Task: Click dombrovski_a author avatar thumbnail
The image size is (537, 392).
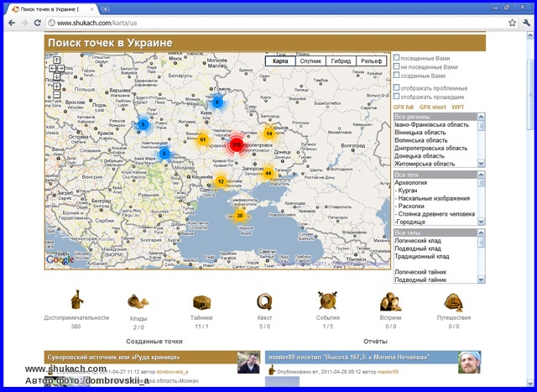Action: (x=248, y=362)
